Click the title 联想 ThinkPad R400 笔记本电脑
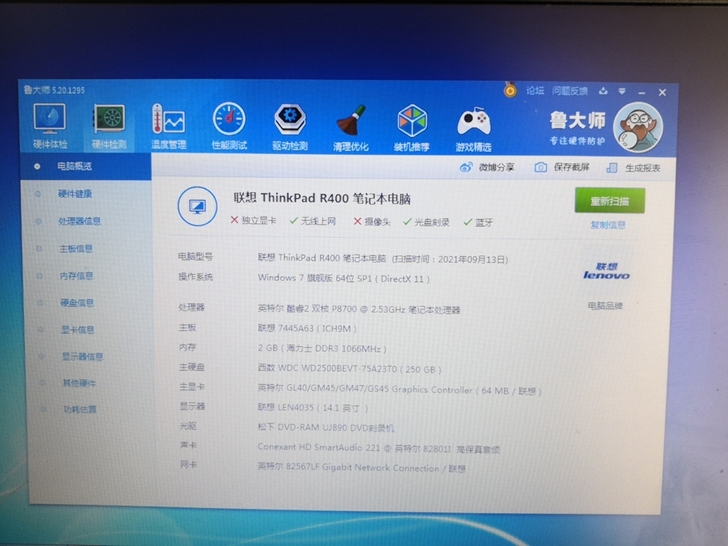The height and width of the screenshot is (546, 728). [322, 198]
